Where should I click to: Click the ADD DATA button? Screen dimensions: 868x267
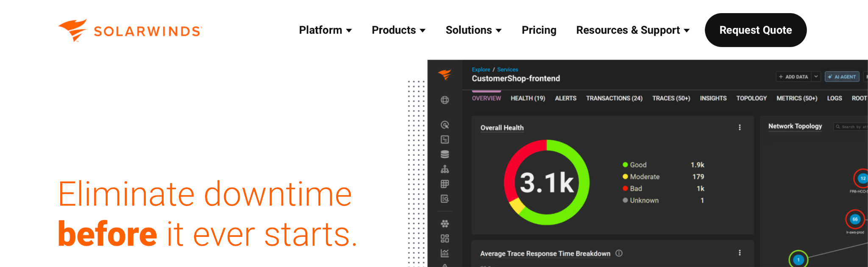pyautogui.click(x=793, y=77)
